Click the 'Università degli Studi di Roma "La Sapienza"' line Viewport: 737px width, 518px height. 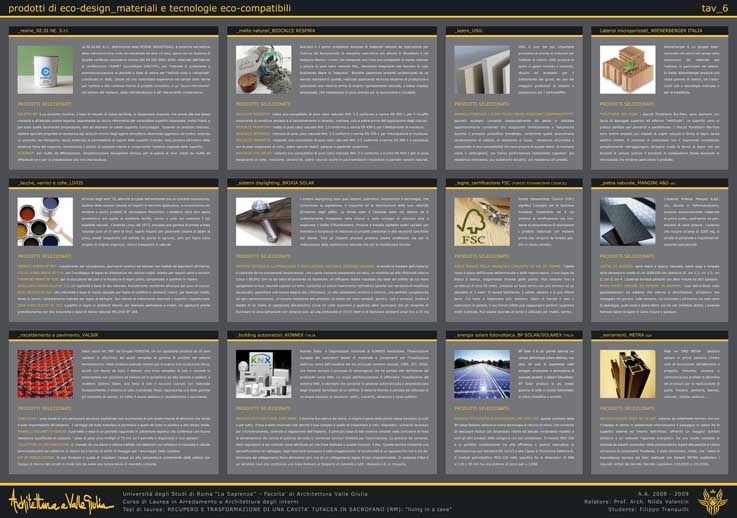245,494
